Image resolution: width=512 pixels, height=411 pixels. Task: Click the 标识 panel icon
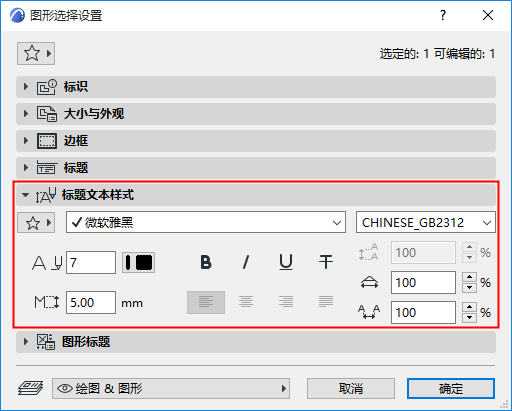pos(47,87)
